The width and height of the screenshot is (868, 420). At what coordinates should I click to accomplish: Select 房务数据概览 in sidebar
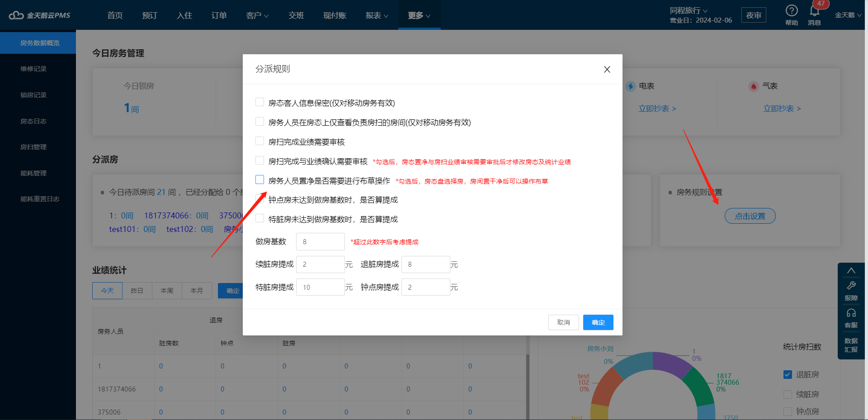point(38,43)
